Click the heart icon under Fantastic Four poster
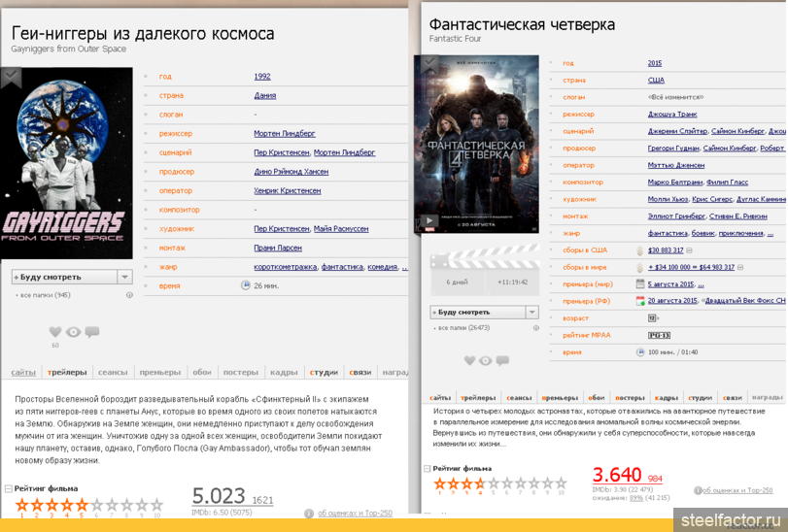The image size is (788, 532). [469, 360]
